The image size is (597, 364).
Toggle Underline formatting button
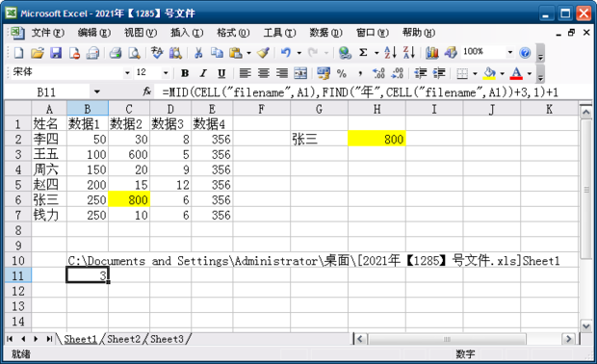tap(221, 73)
